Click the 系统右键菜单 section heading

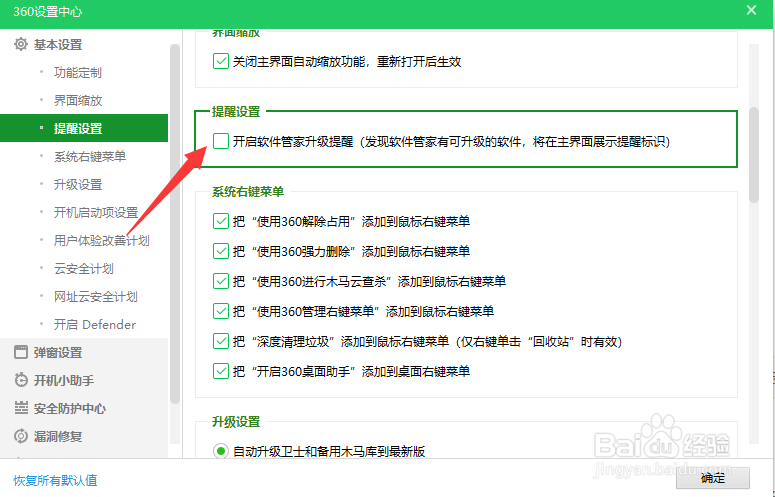coord(248,192)
